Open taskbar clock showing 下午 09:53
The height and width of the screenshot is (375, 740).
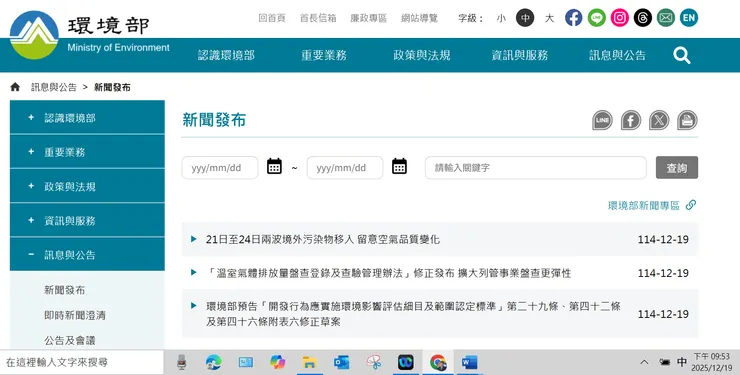tap(712, 362)
